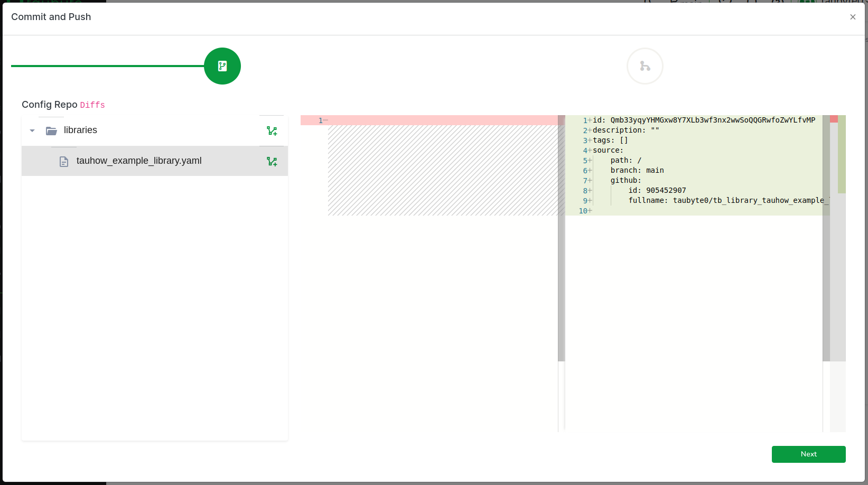Select the tauhow_example_library.yaml file name
The image size is (868, 485).
pos(139,161)
